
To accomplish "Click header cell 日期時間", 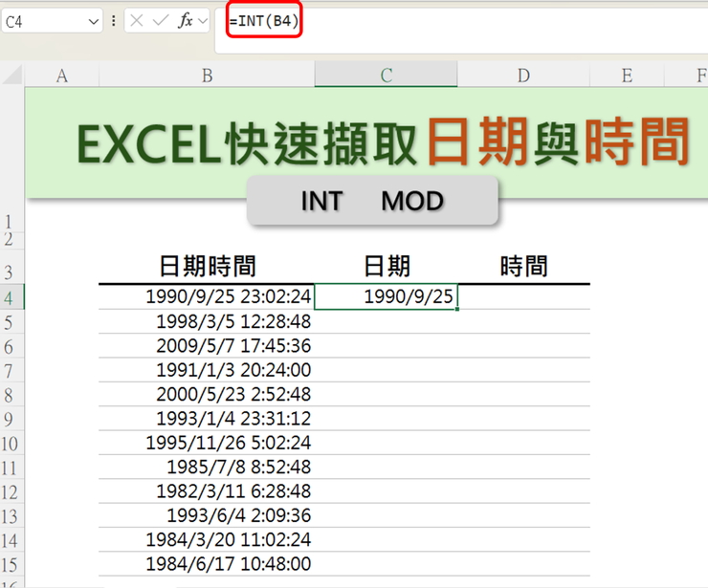I will click(x=207, y=266).
